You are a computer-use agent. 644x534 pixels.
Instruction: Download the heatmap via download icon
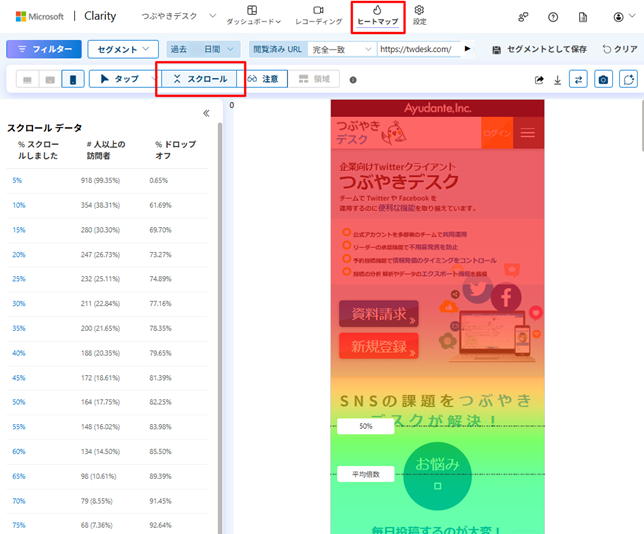pyautogui.click(x=557, y=80)
